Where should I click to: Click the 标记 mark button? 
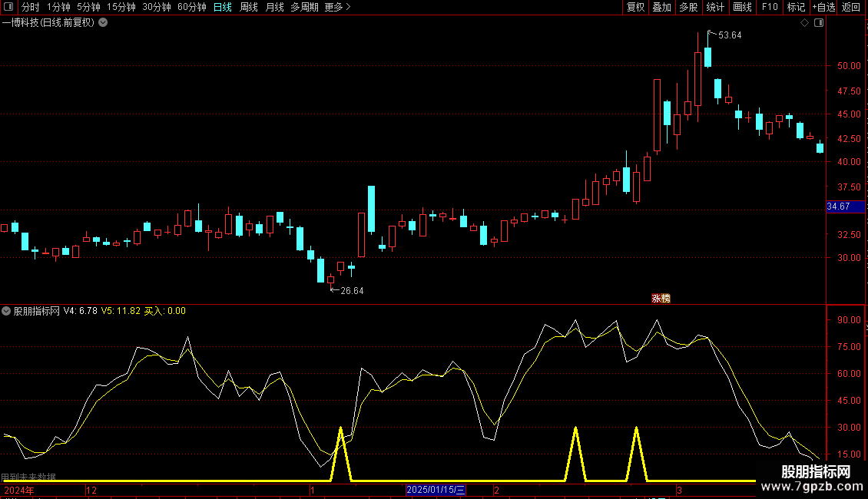pos(796,7)
